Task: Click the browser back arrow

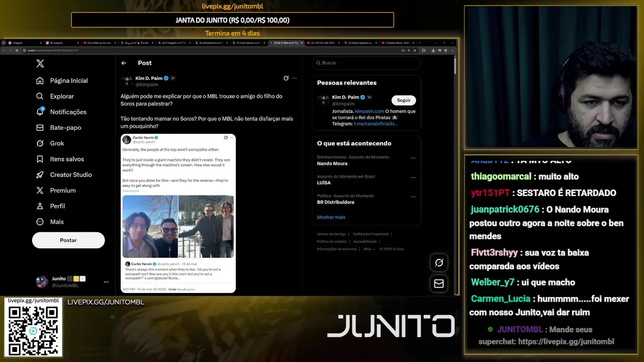Action: 4,50
